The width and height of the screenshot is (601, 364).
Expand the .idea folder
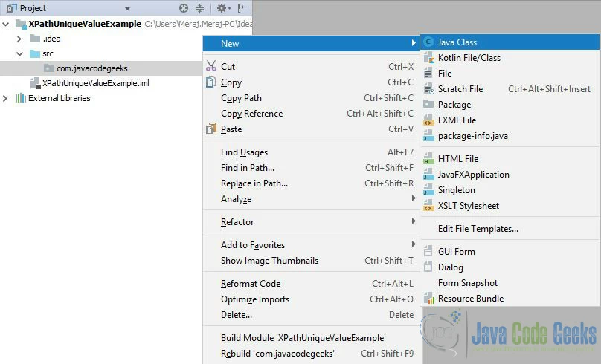pyautogui.click(x=19, y=39)
